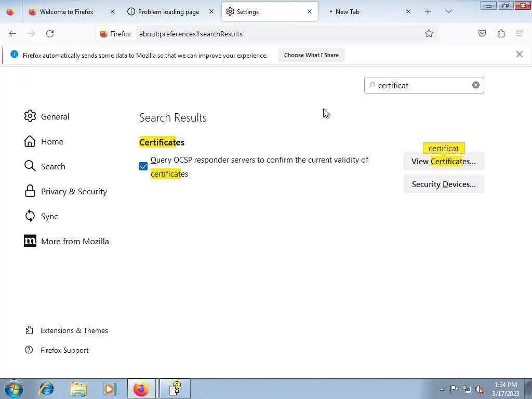Screen dimensions: 532x399
Task: Select the help question-mark taskbar item
Action: pos(175,389)
